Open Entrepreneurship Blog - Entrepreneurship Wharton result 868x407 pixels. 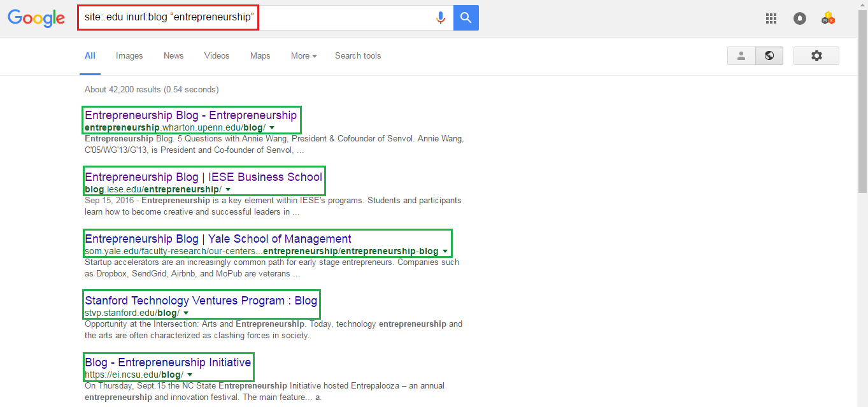tap(190, 115)
